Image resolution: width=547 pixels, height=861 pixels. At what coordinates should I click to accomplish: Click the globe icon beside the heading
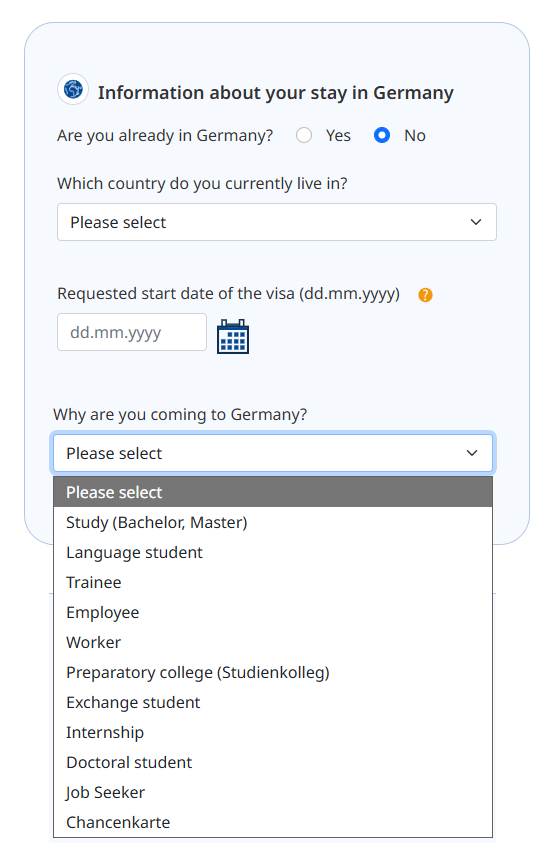[73, 89]
